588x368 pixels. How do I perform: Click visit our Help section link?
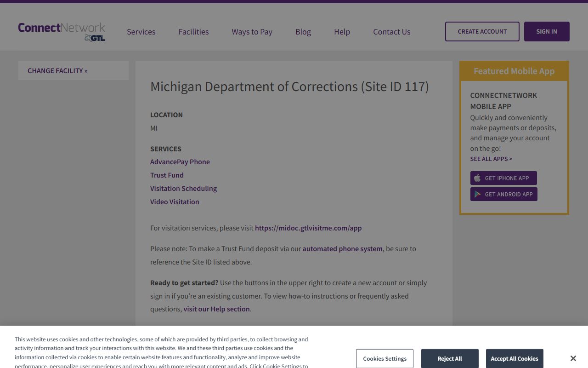coord(217,309)
